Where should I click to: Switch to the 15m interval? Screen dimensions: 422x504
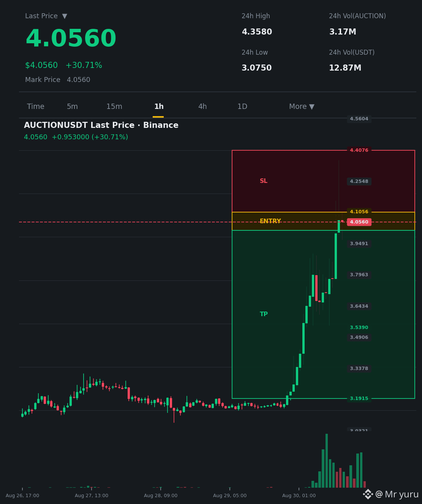(x=114, y=107)
